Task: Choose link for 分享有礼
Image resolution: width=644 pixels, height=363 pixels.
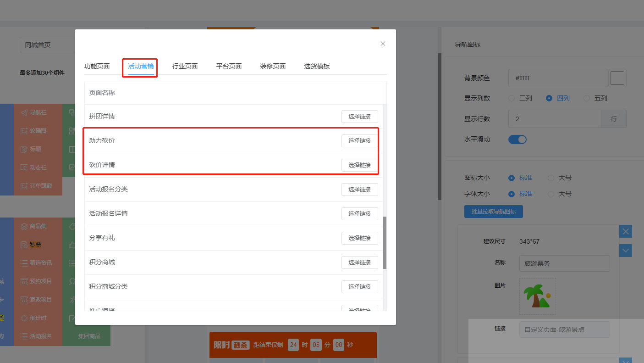Action: (359, 238)
